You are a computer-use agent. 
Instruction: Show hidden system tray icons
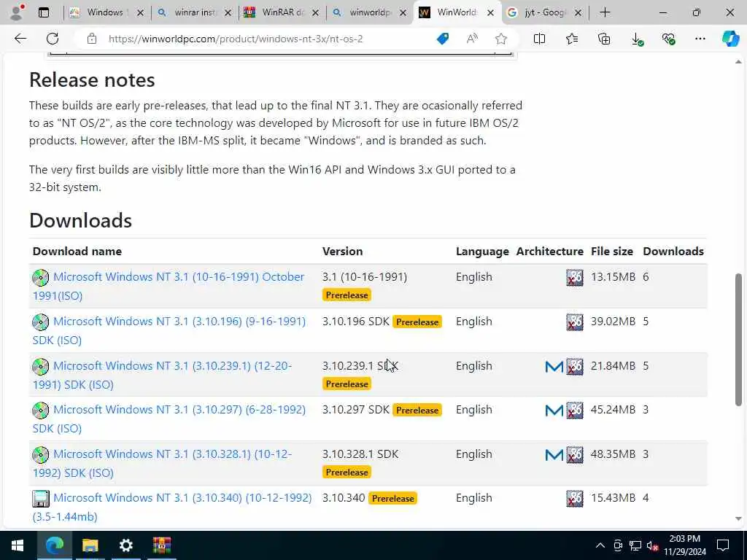click(x=600, y=545)
